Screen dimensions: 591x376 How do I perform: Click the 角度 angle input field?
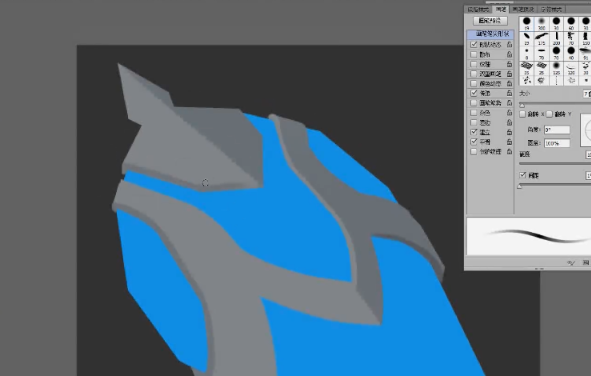click(557, 130)
